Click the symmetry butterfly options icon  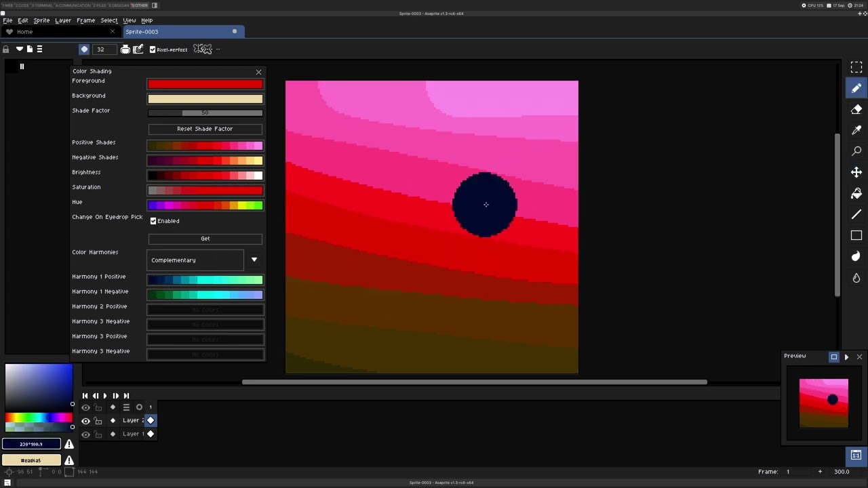coord(203,49)
